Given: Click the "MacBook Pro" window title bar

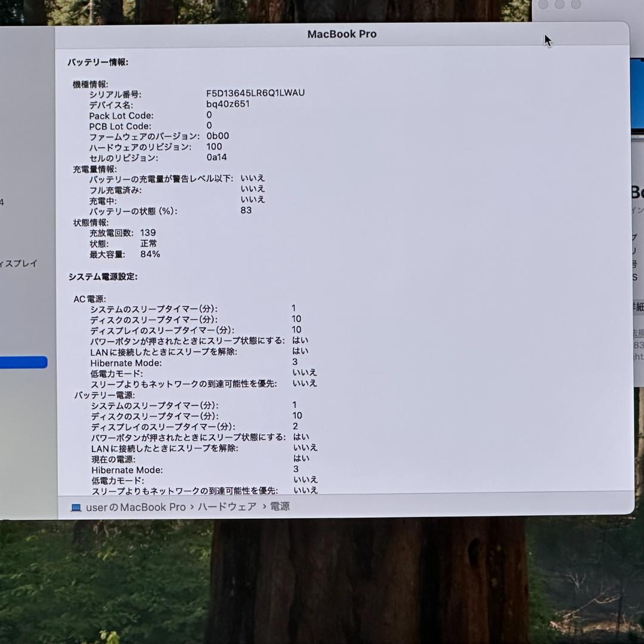Looking at the screenshot, I should (342, 34).
